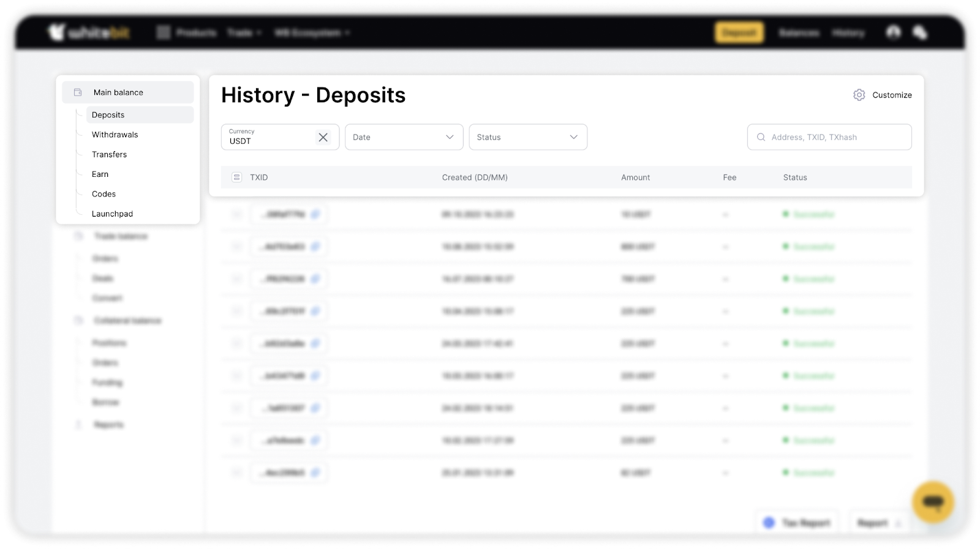Open the yellow support chat bubble

click(x=933, y=502)
